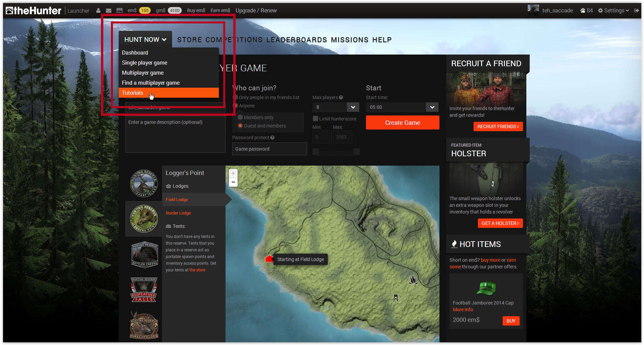Open the HELP section
The width and height of the screenshot is (644, 345).
[x=382, y=40]
